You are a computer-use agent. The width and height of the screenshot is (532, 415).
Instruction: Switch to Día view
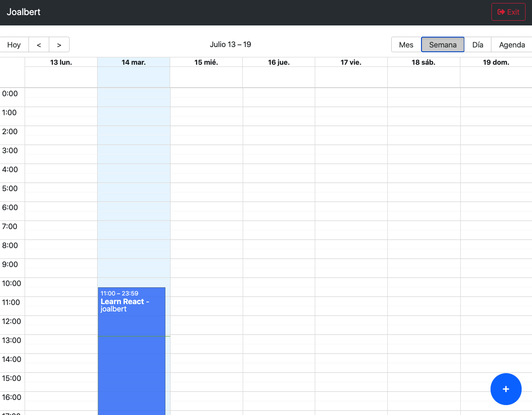(x=478, y=44)
